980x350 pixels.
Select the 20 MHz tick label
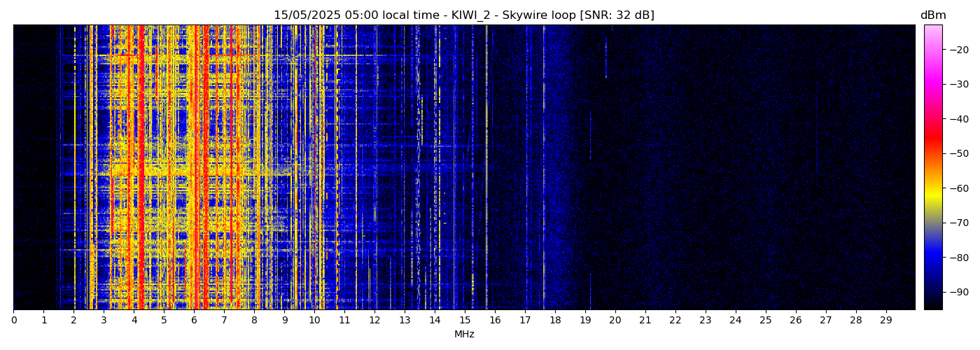[x=615, y=320]
